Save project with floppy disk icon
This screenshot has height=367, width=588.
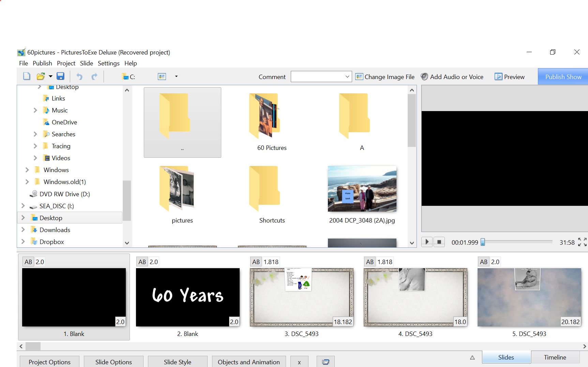tap(60, 76)
